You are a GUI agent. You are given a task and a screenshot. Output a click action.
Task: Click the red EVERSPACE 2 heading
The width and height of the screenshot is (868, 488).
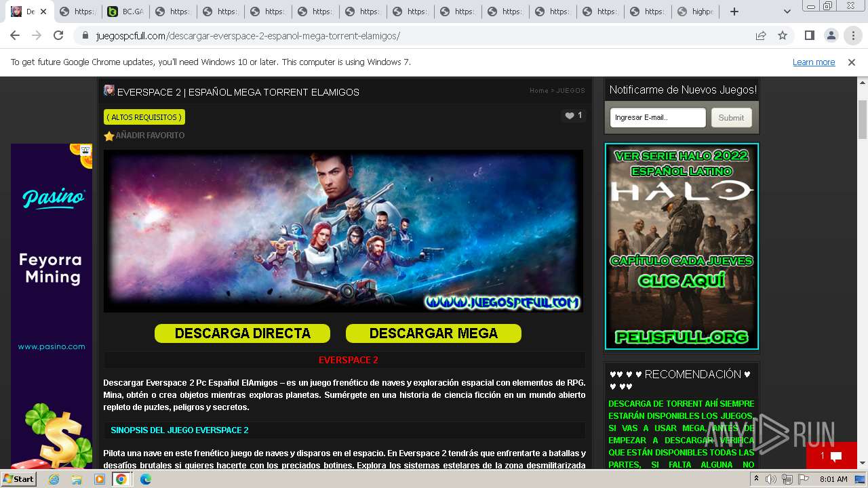coord(349,360)
